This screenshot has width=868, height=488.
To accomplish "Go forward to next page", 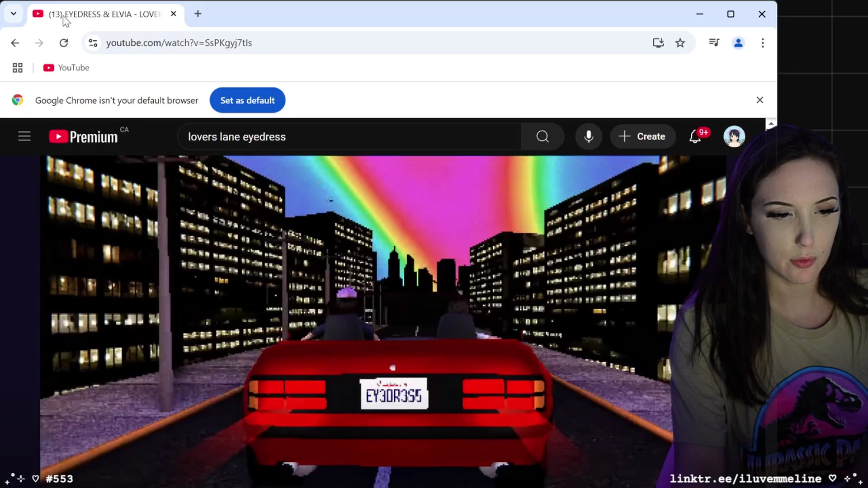I will (x=39, y=43).
